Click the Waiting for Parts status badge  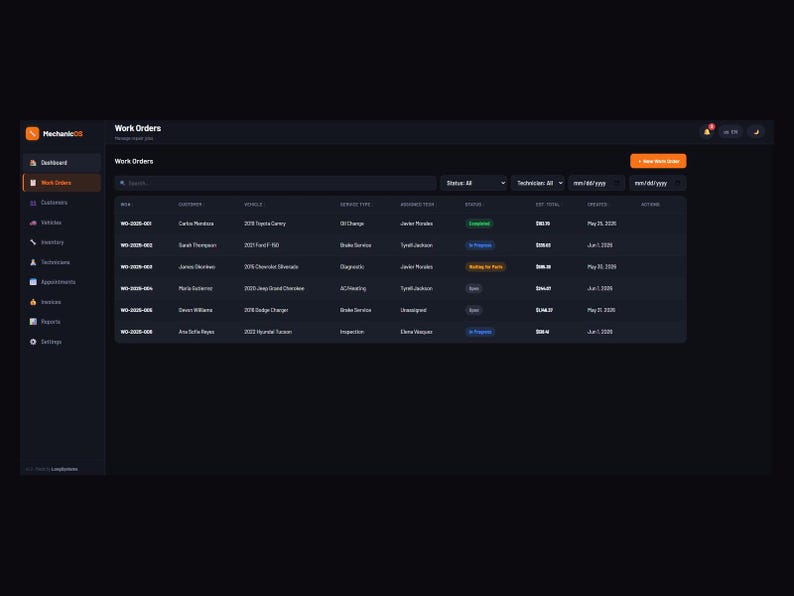485,267
